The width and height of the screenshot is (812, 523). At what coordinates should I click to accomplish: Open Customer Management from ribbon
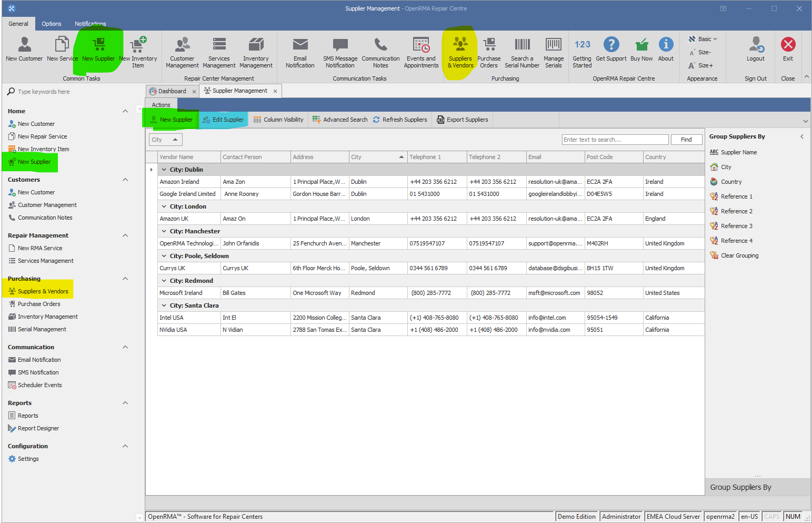click(182, 52)
